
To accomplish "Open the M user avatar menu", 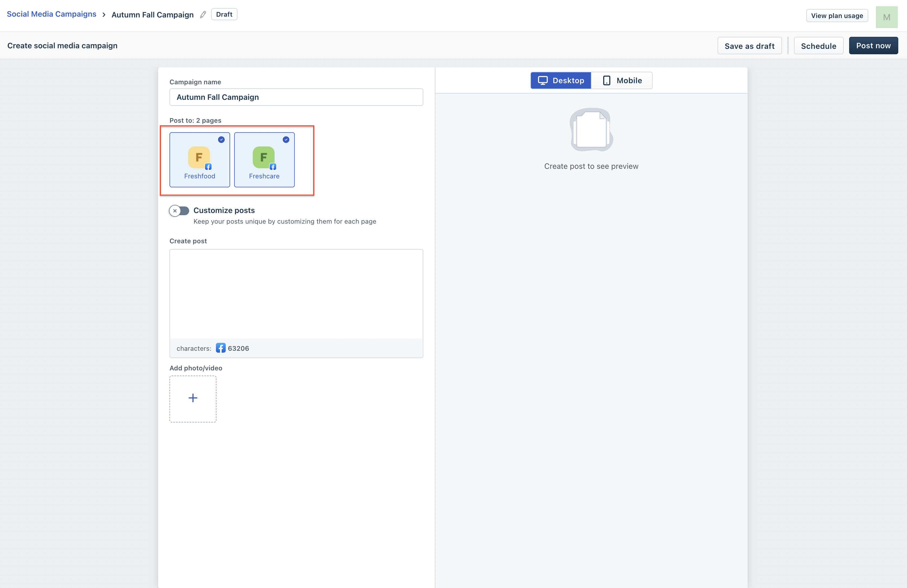I will tap(886, 17).
